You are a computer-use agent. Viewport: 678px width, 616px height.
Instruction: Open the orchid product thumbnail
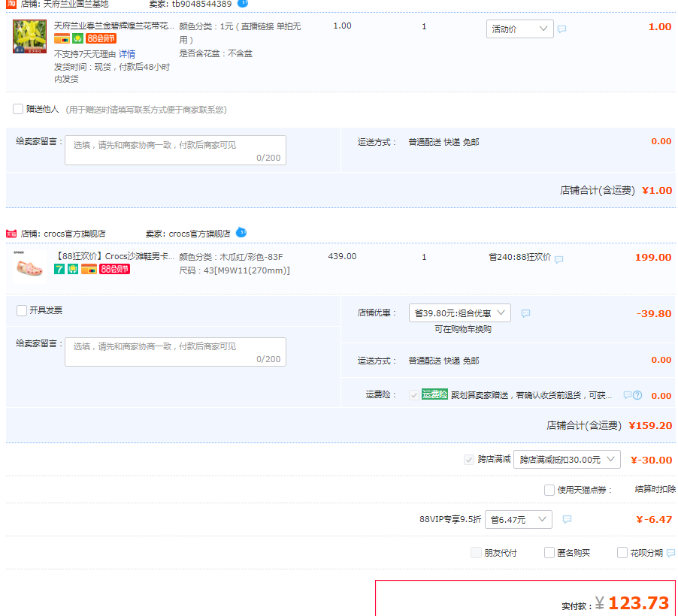tap(30, 36)
